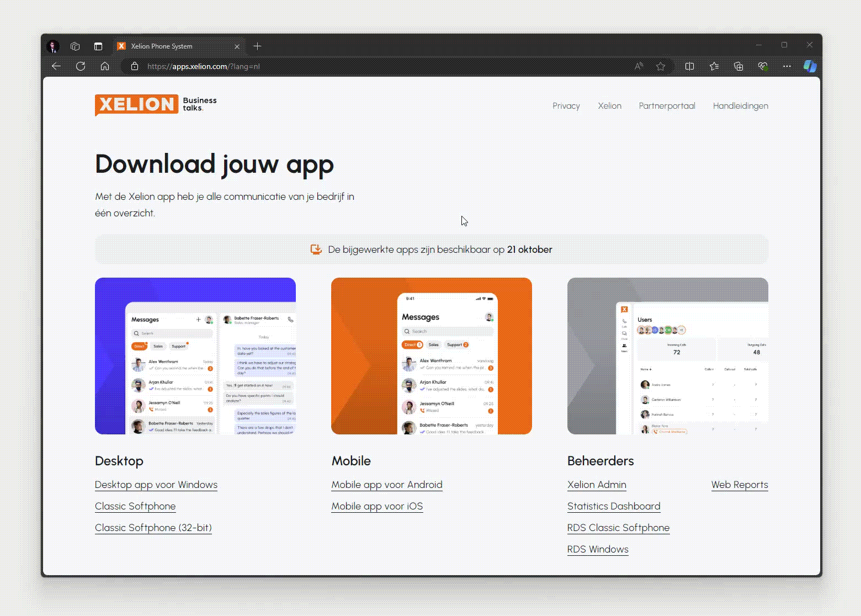View site permissions via the address bar lock
The height and width of the screenshot is (616, 861).
pos(135,66)
